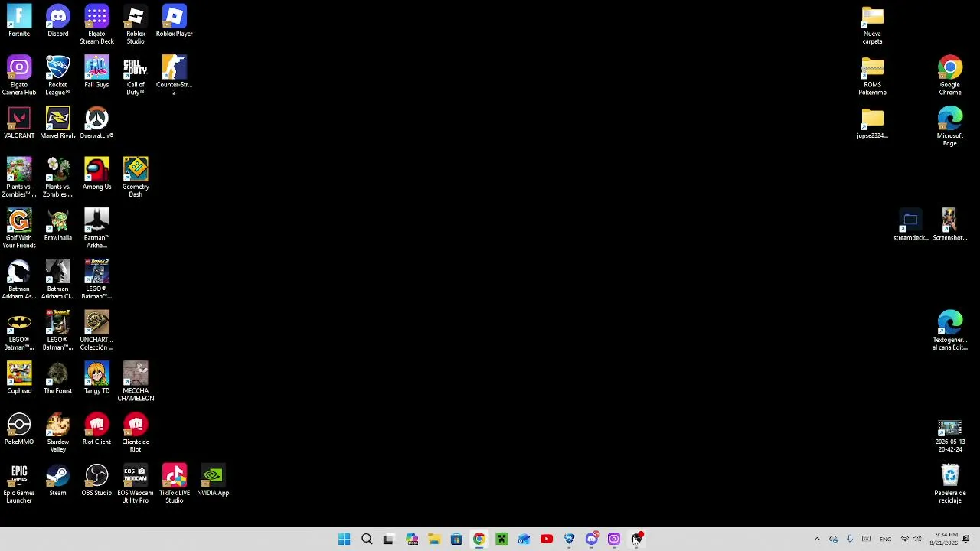Select the OBS Studio desktop shortcut
This screenshot has width=980, height=551.
pyautogui.click(x=96, y=480)
